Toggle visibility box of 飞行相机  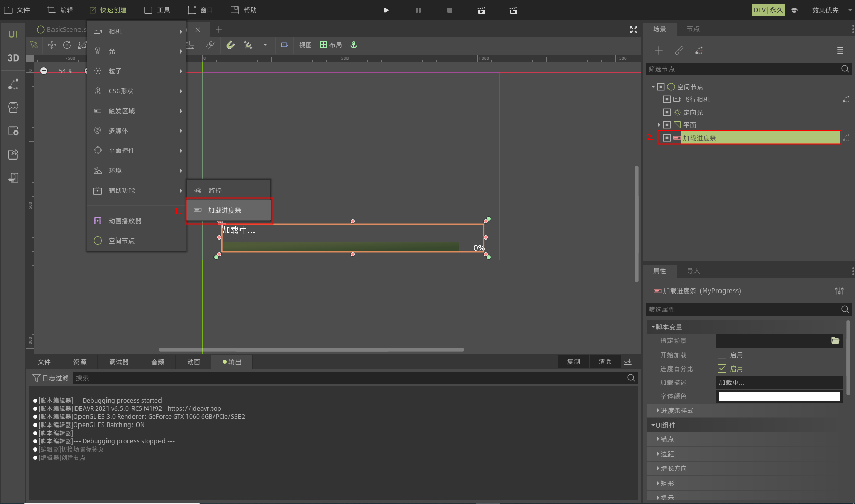[667, 99]
